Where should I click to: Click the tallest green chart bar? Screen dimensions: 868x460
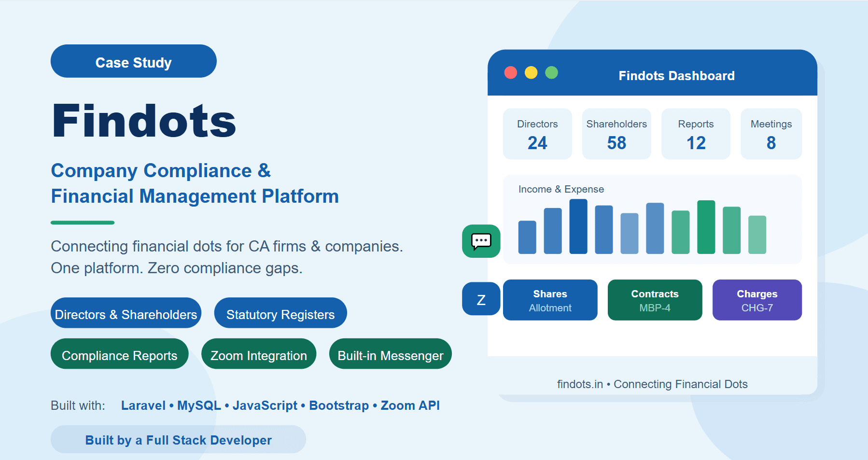(706, 227)
